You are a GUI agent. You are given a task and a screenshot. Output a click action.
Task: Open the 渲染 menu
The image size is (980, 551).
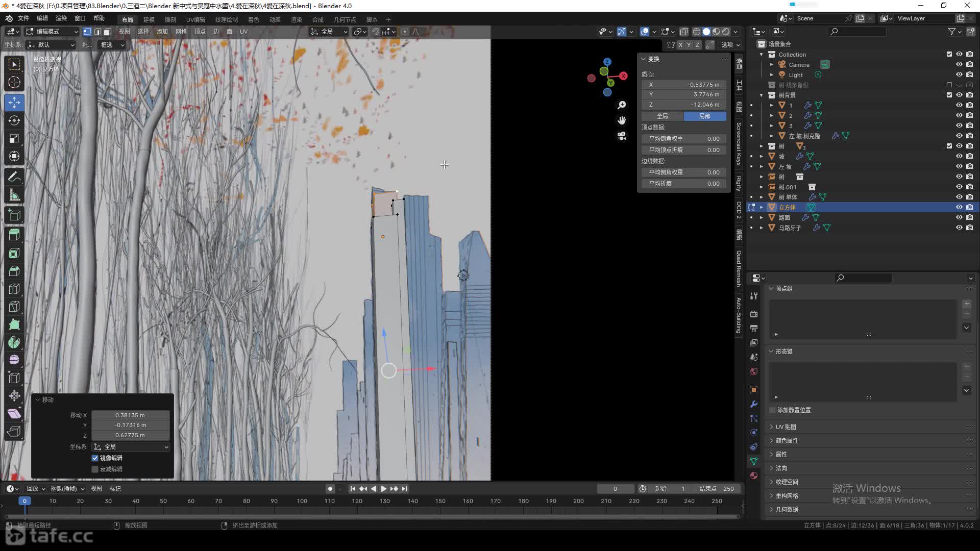pos(61,18)
